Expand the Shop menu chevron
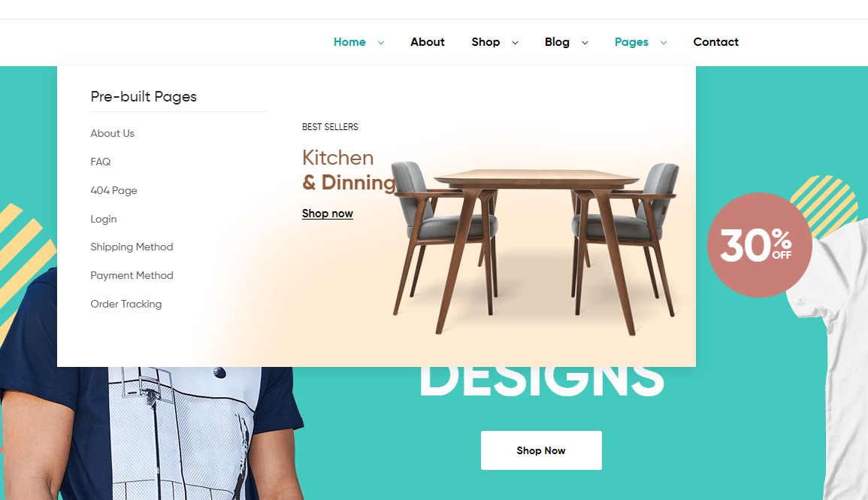 (515, 43)
